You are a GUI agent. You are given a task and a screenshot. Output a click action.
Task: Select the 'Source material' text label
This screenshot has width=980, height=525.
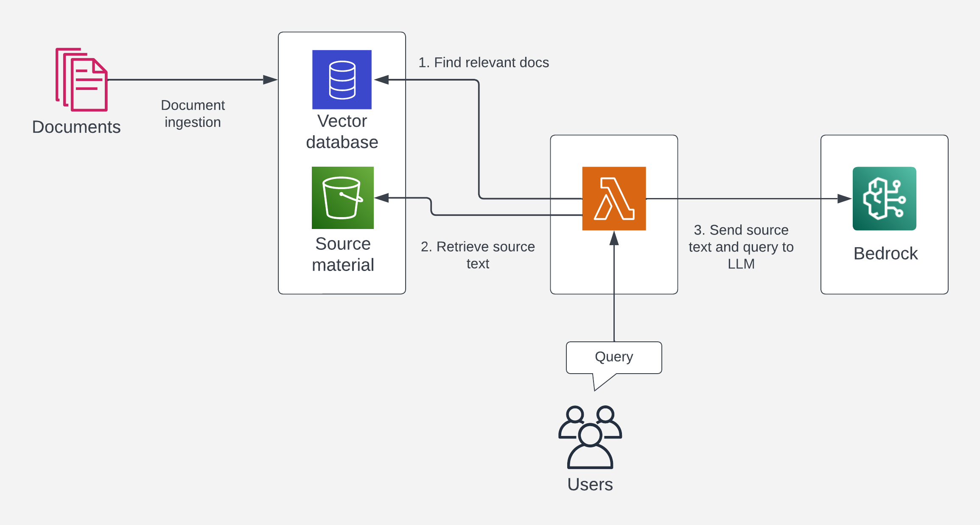click(343, 254)
